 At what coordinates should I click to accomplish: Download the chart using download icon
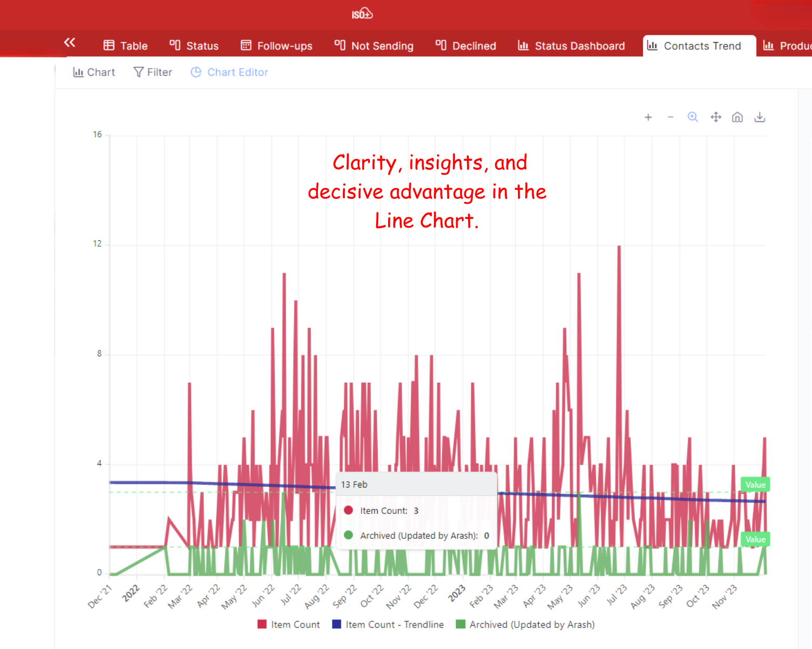pyautogui.click(x=760, y=117)
